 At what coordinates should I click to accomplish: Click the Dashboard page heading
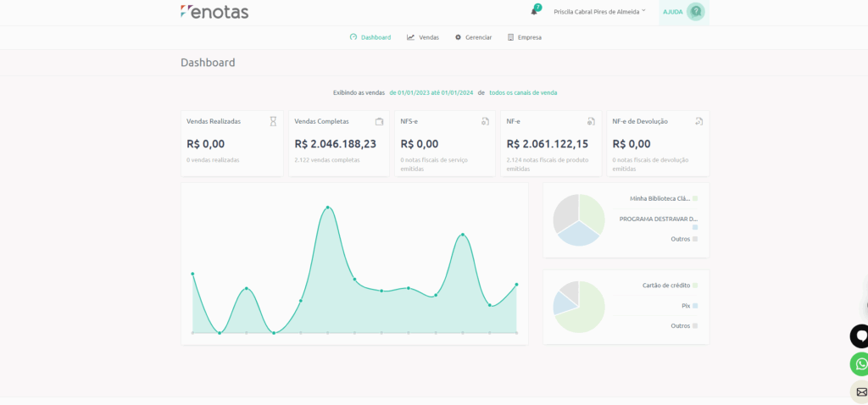pyautogui.click(x=208, y=63)
